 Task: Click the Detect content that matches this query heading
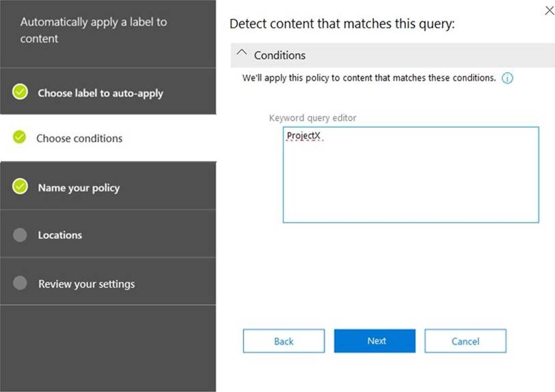342,25
